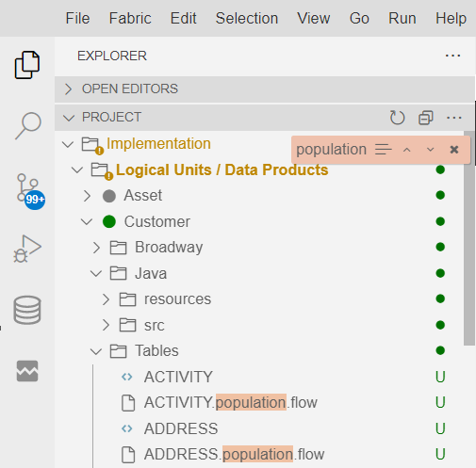
Task: Collapse all folders in PROJECT
Action: 426,118
